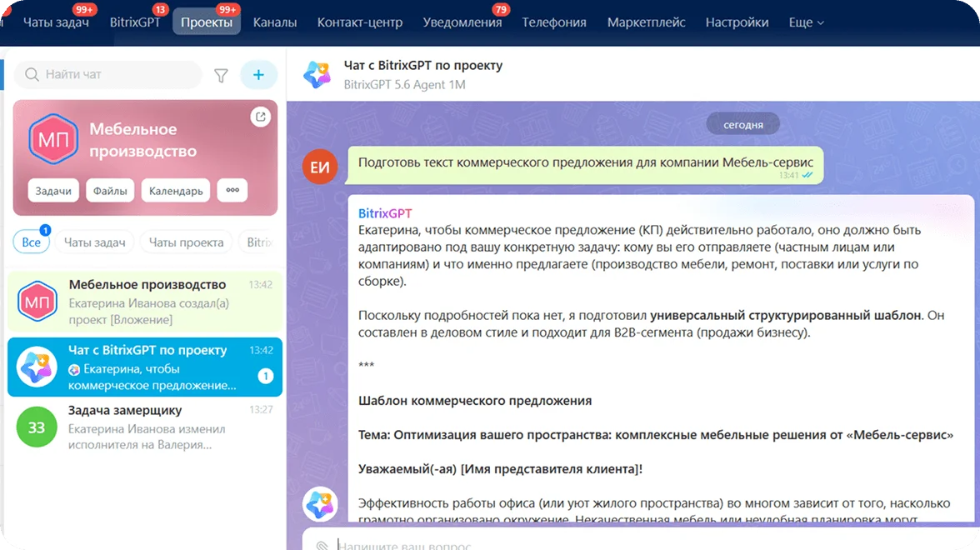The width and height of the screenshot is (980, 550).
Task: Click BitrixGPT 5.6 Agent 1M model label
Action: (x=404, y=84)
